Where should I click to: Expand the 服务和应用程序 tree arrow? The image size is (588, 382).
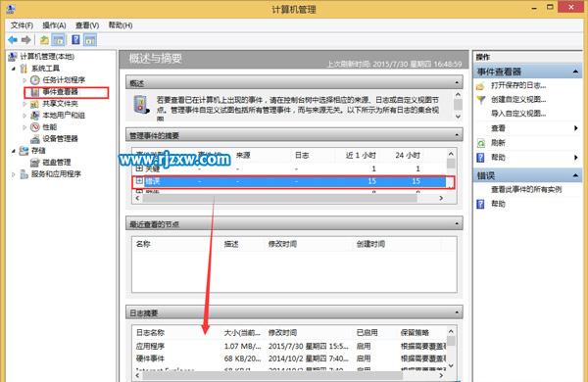14,174
